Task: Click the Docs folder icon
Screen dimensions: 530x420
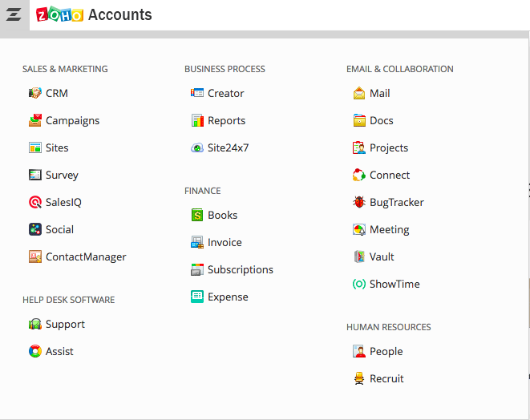Action: [x=359, y=120]
